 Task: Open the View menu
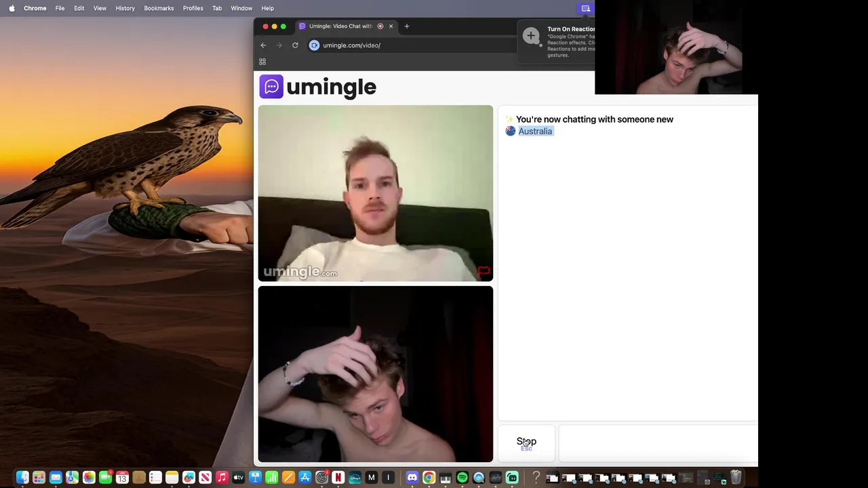(x=100, y=8)
